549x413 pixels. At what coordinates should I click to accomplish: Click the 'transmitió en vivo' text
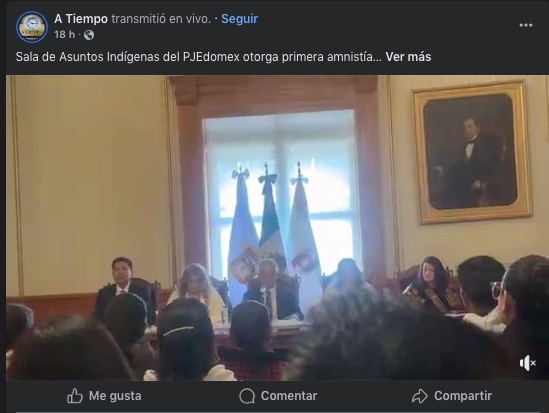point(161,19)
